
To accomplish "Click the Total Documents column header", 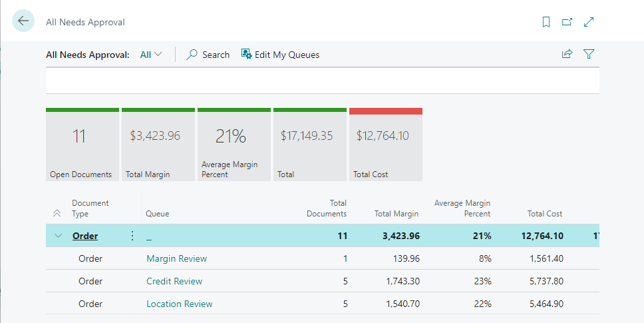I will [327, 208].
